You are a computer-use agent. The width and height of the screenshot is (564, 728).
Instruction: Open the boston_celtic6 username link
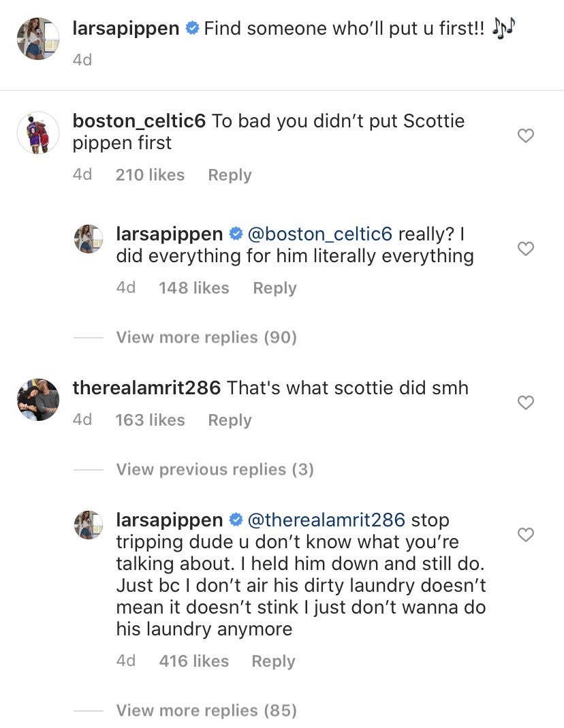coord(139,122)
